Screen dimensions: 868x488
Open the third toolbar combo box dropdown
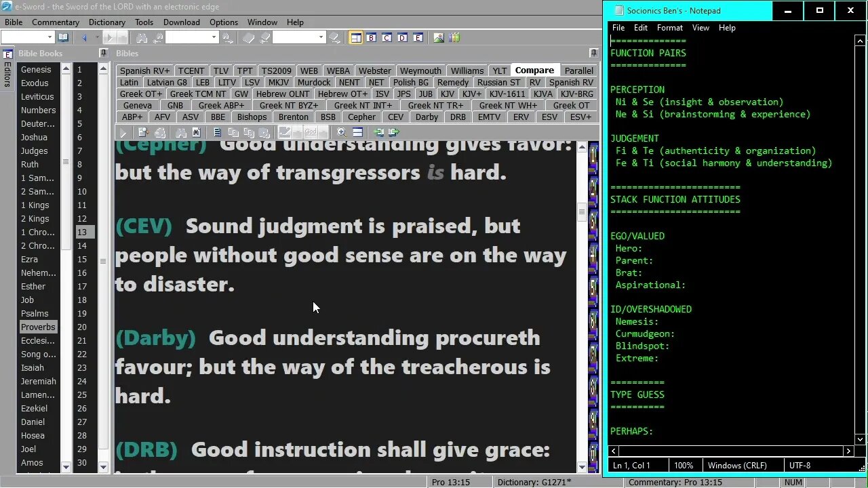(x=321, y=37)
